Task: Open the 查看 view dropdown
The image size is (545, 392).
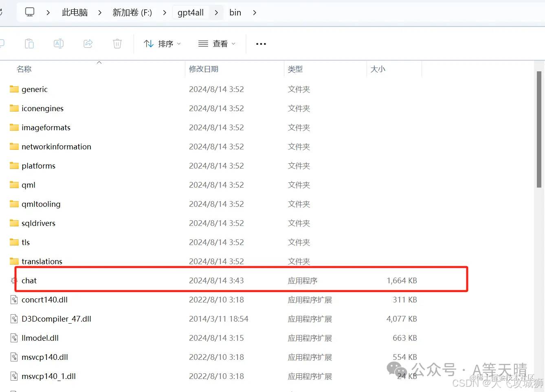Action: point(217,44)
